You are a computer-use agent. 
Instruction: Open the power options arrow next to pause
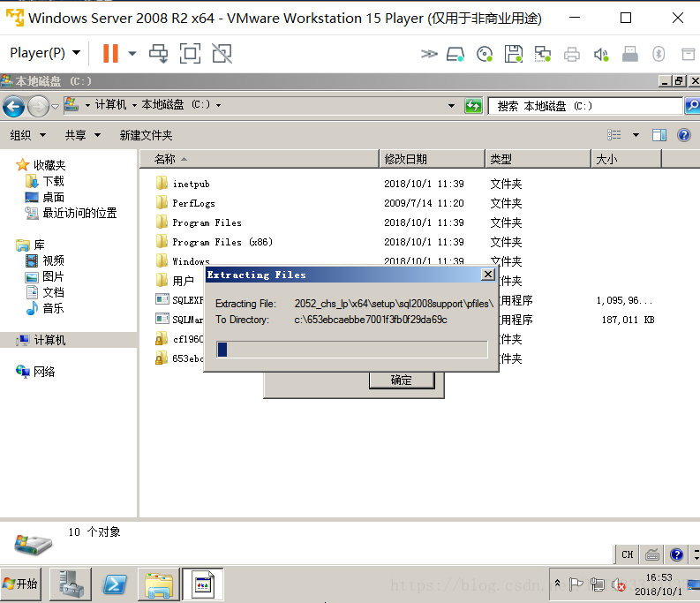(x=132, y=54)
